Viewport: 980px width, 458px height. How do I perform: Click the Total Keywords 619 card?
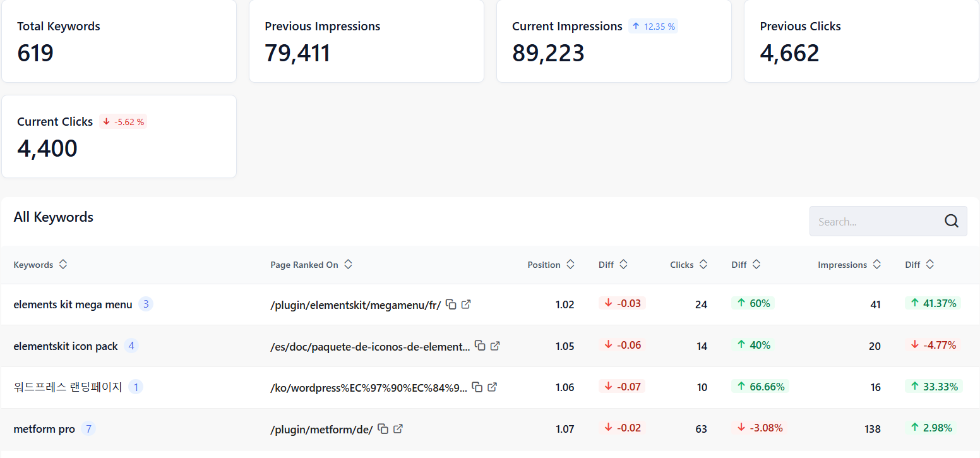pos(119,41)
